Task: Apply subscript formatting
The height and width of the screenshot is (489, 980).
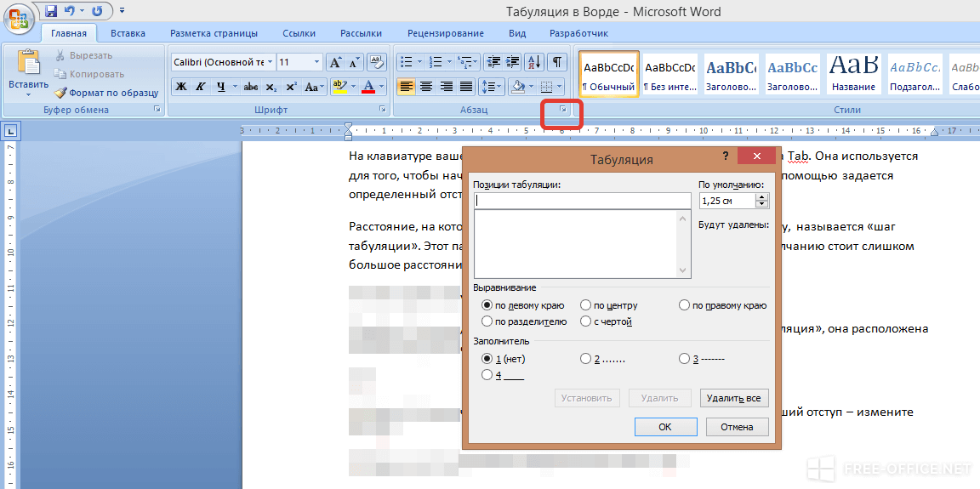Action: pos(271,86)
